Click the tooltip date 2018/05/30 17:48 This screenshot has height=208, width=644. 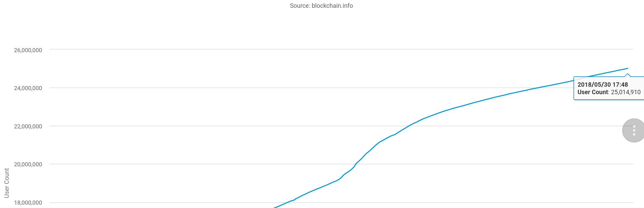point(602,85)
